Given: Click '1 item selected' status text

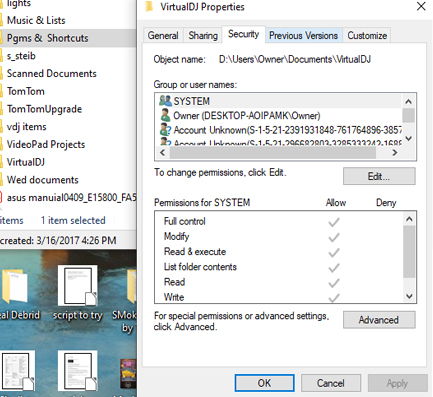Looking at the screenshot, I should [73, 220].
